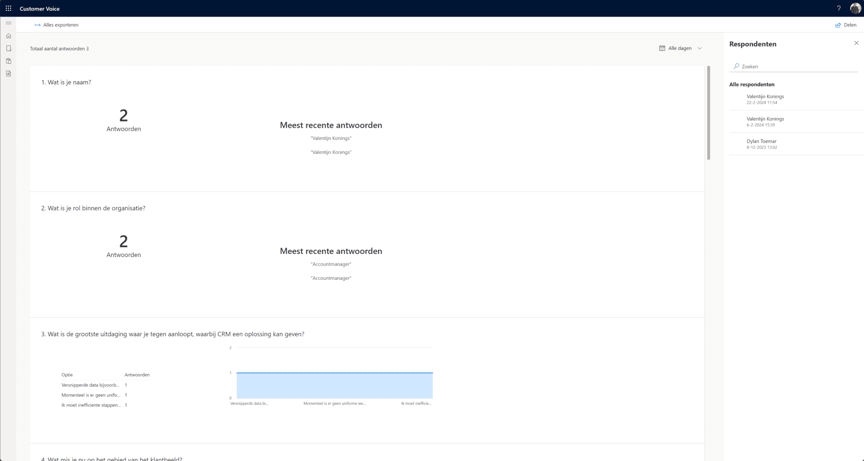Click 'Meest recente antwoorden' heading in question 2
Screen dimensions: 864x461
pyautogui.click(x=331, y=251)
